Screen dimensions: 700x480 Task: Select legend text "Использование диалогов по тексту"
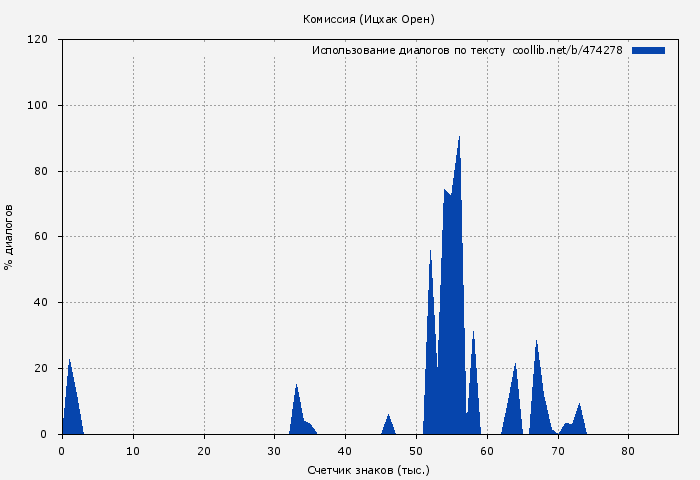coord(408,50)
